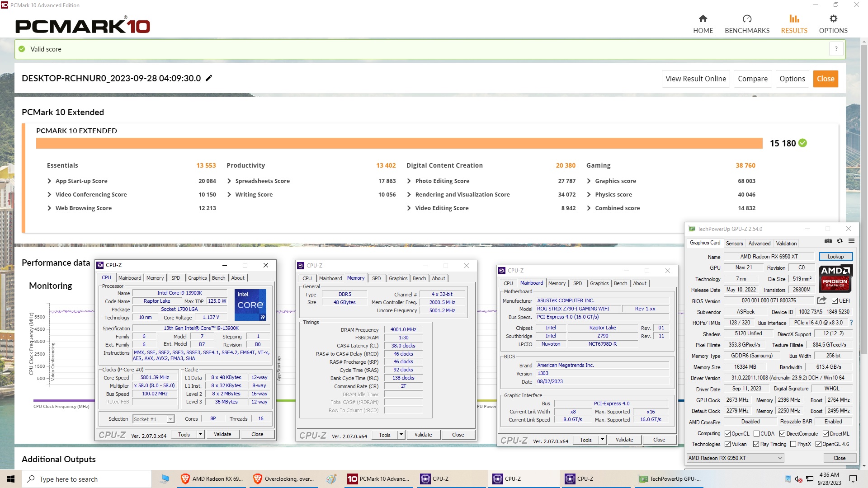Click the orange Close button for the result
Viewport: 868px width, 488px height.
point(826,79)
